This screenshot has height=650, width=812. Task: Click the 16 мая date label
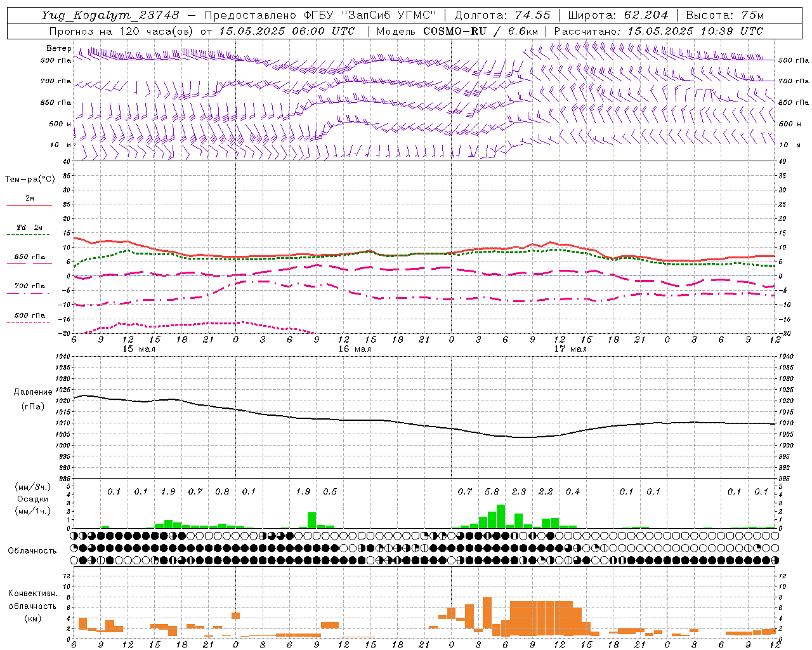click(355, 349)
